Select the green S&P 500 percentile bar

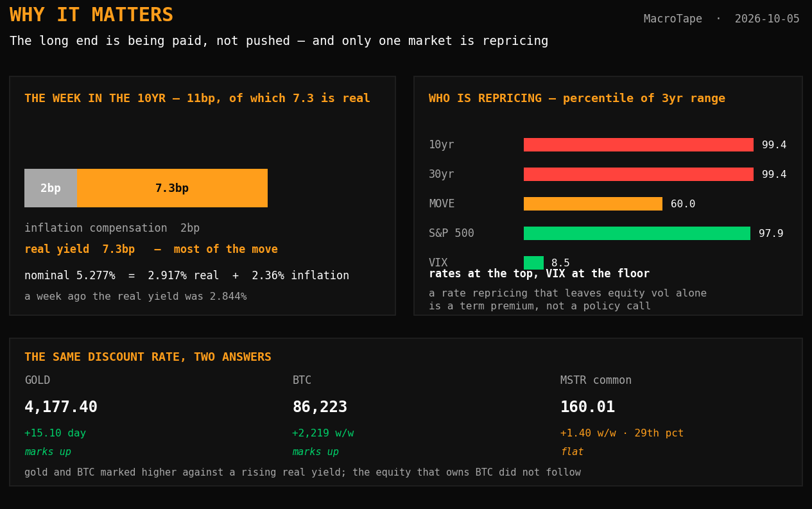637,234
